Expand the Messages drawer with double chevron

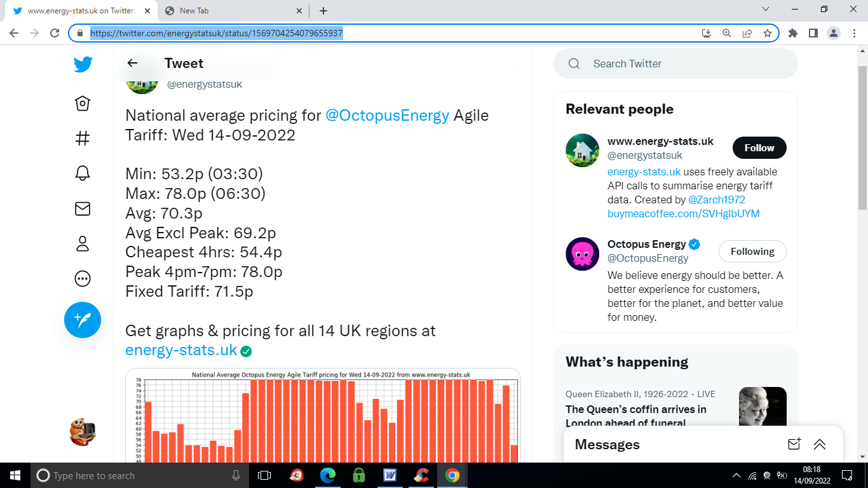coord(820,444)
